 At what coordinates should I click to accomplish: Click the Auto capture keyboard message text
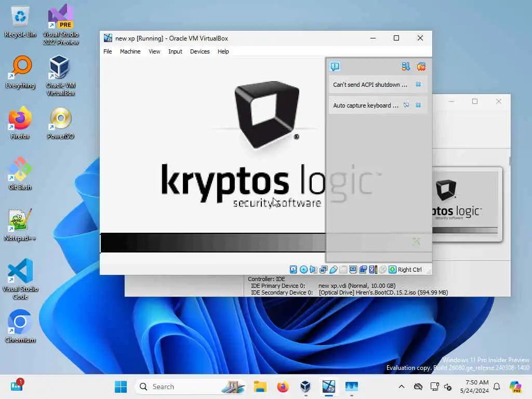point(366,105)
